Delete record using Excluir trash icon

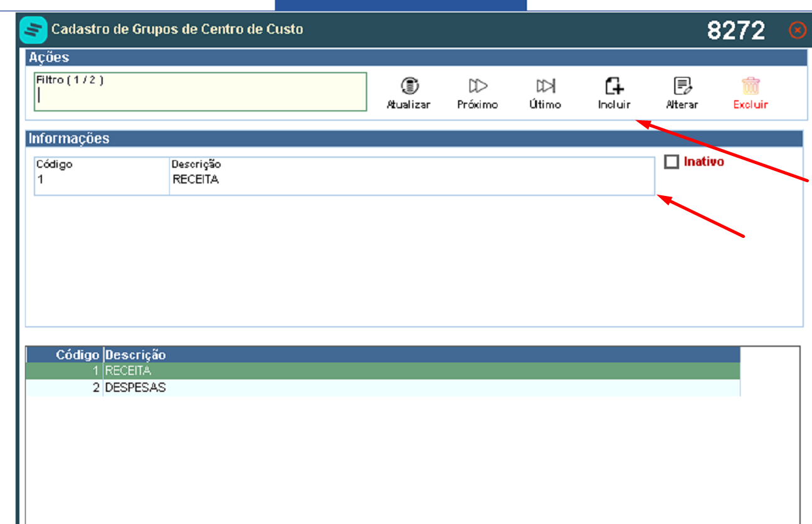751,86
